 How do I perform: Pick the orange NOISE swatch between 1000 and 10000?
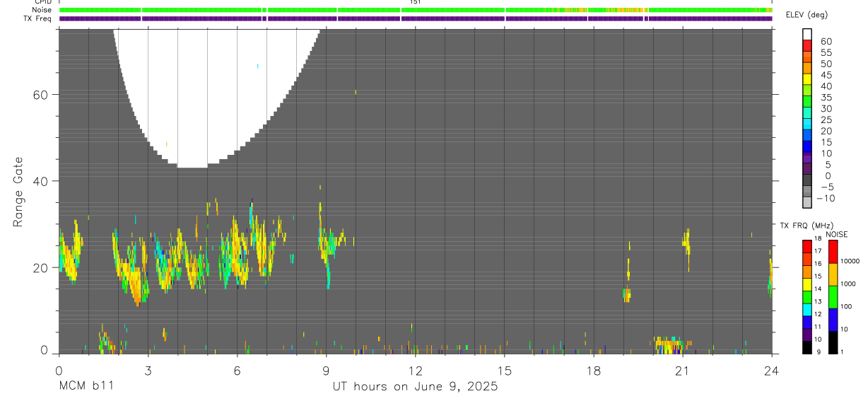coord(833,274)
